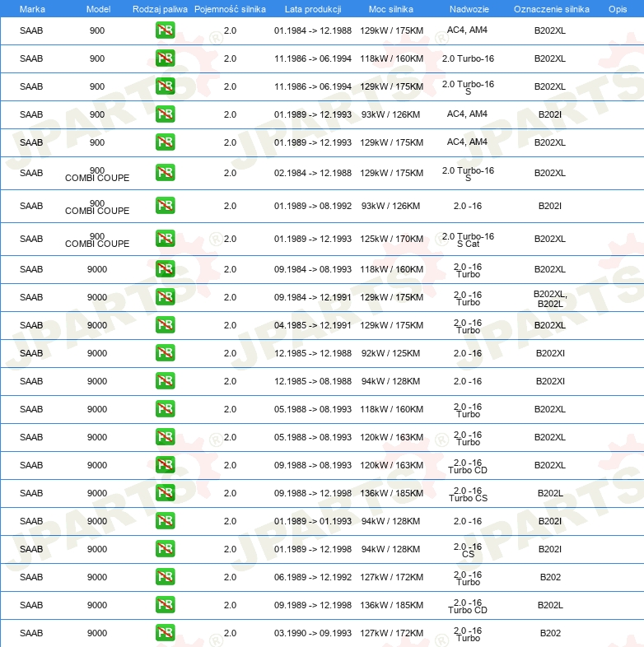Click fuel icon in 9000 06.1989 -> 12.1992 row
The image size is (644, 647).
(166, 577)
